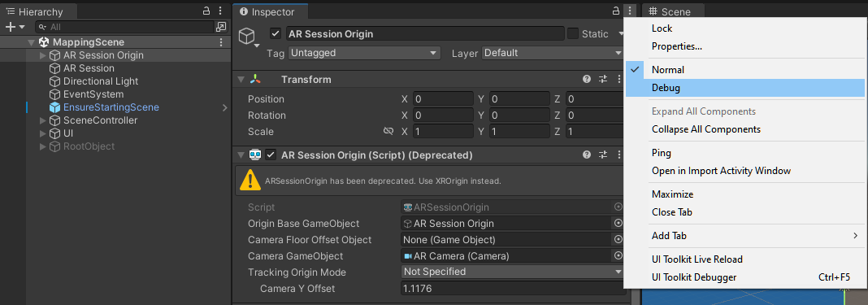
Task: Switch to the Scene tab
Action: tap(674, 11)
